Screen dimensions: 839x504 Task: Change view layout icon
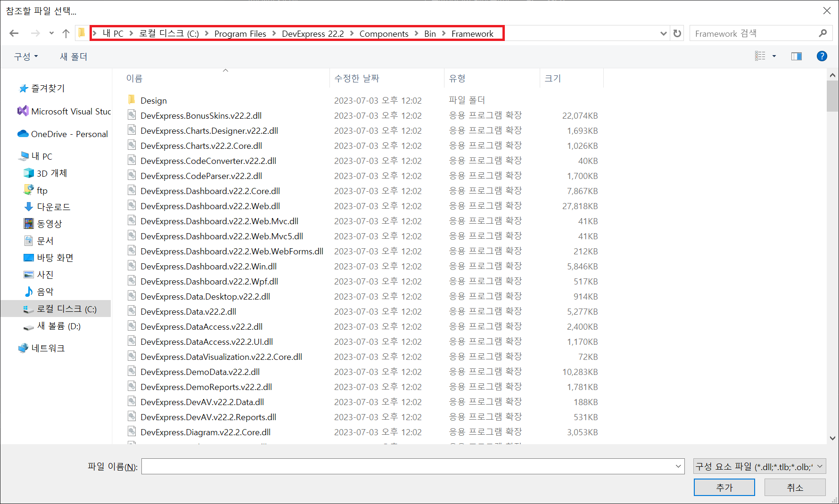tap(760, 56)
